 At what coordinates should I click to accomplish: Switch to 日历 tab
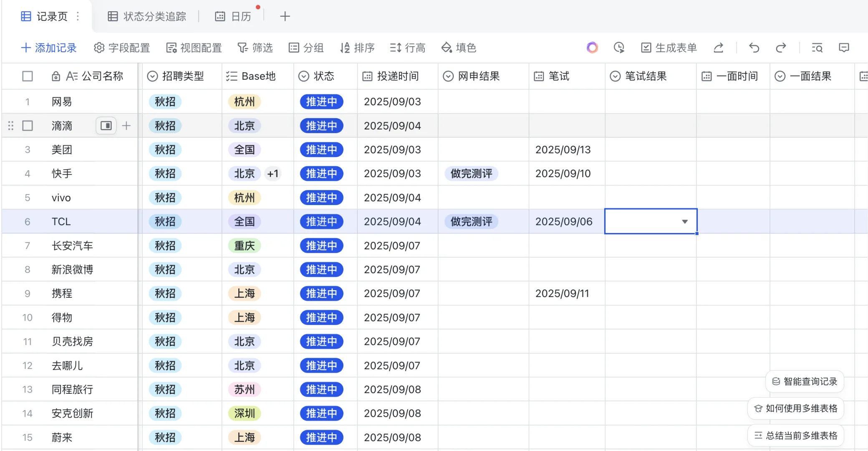pos(233,16)
